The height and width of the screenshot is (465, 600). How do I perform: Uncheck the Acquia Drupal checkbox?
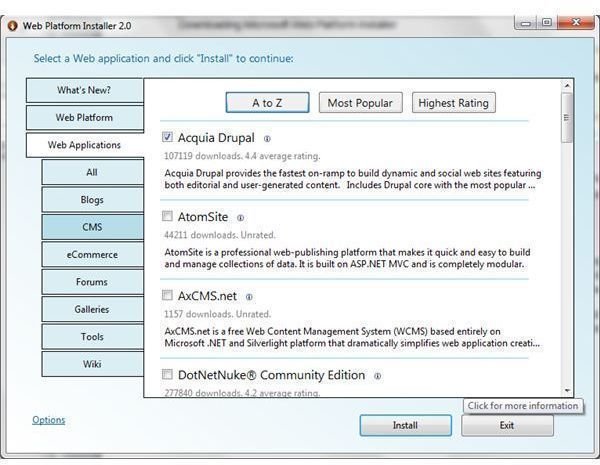(167, 137)
